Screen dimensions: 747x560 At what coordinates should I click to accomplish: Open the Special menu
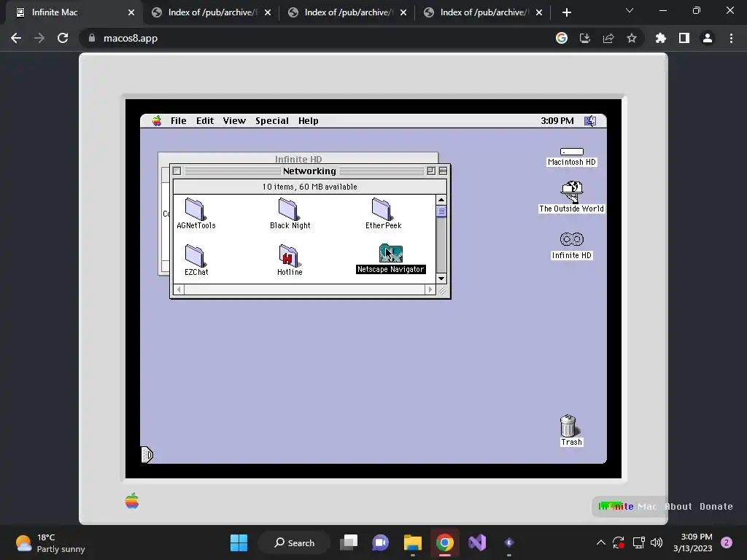pyautogui.click(x=272, y=121)
